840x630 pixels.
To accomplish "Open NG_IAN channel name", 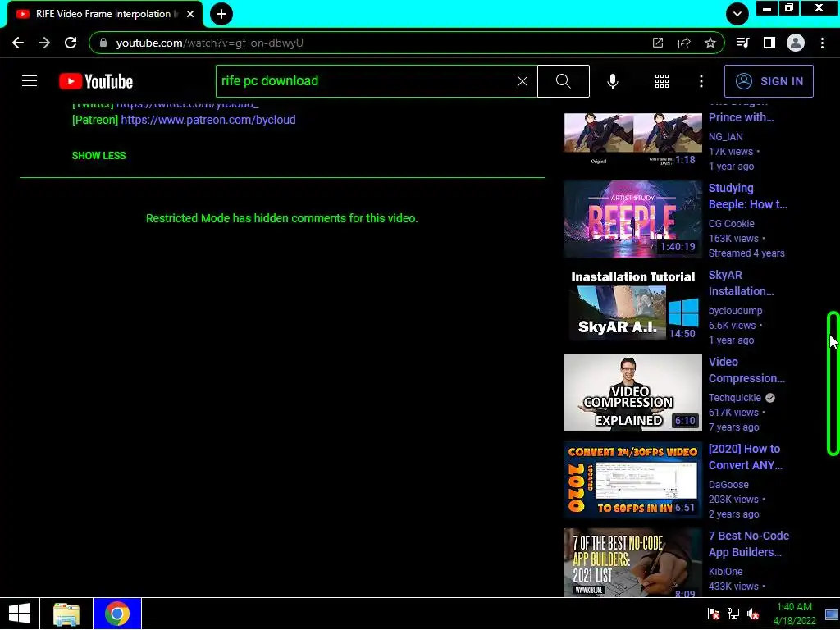I will 725,137.
